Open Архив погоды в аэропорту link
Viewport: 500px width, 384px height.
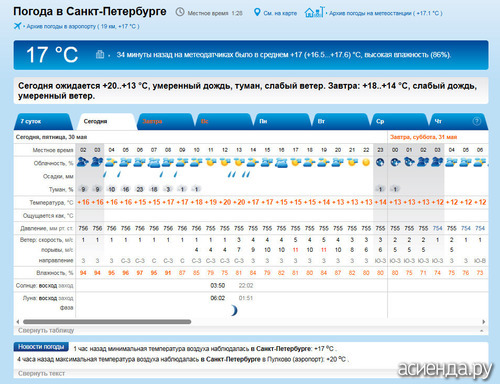click(x=82, y=26)
